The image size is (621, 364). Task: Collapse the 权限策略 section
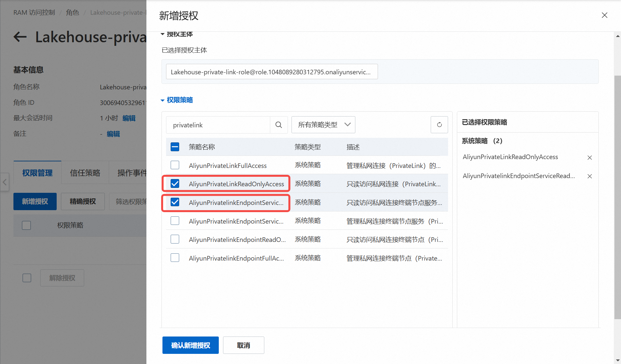click(162, 100)
